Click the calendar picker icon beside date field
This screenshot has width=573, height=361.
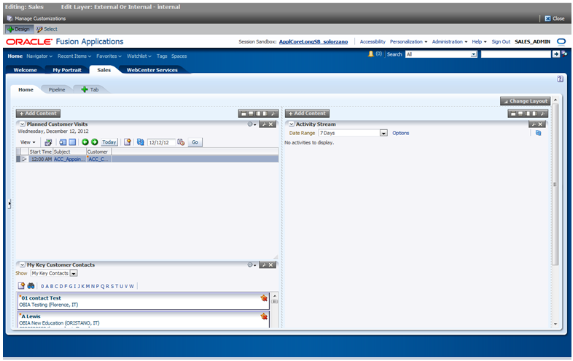coord(181,142)
